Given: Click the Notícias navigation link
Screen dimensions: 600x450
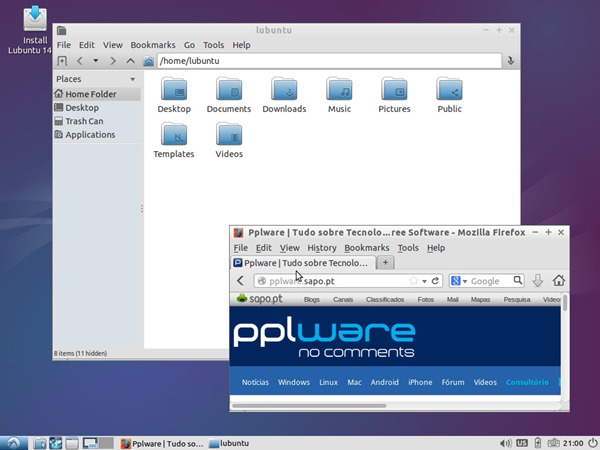Looking at the screenshot, I should [255, 382].
